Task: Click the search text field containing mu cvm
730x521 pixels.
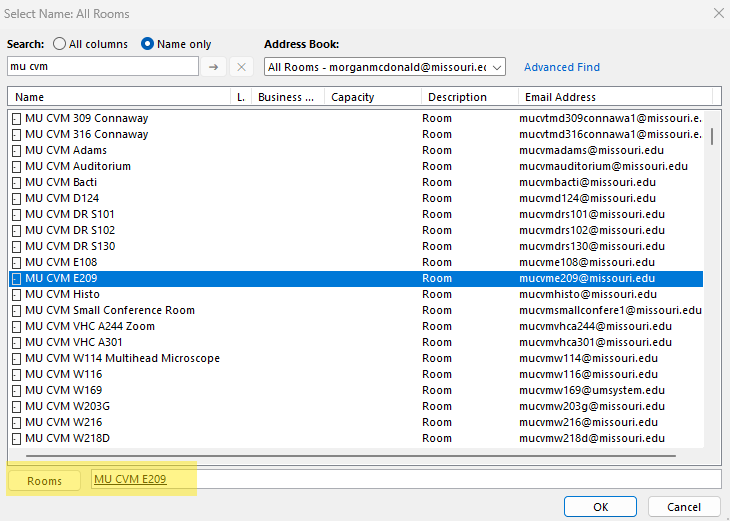Action: [x=103, y=67]
